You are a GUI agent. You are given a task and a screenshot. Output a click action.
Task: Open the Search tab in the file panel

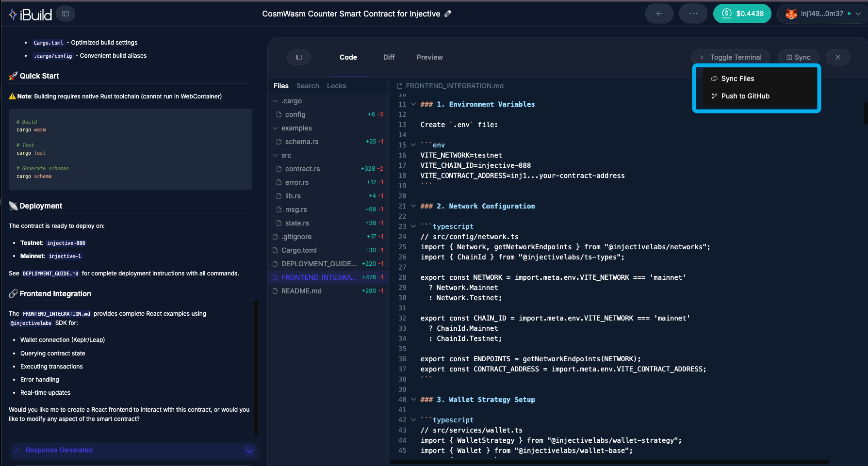coord(308,86)
